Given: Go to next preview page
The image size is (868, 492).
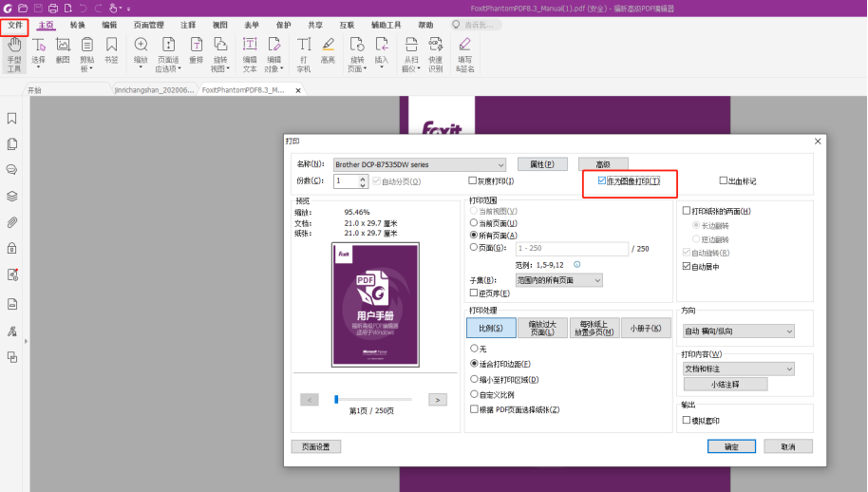Looking at the screenshot, I should tap(438, 400).
